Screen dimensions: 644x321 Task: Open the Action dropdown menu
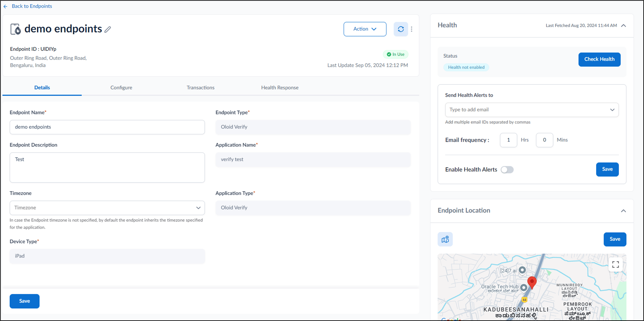pos(365,29)
